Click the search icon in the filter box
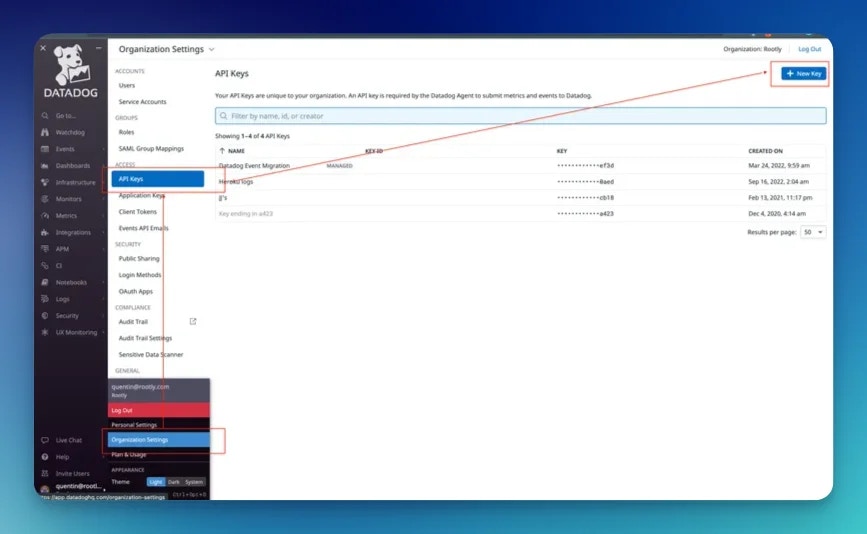The height and width of the screenshot is (534, 867). point(223,116)
